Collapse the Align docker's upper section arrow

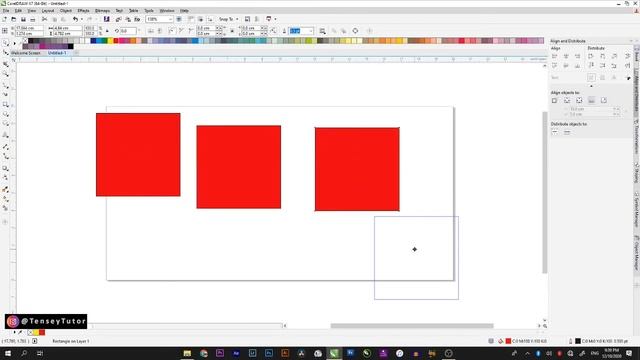(x=591, y=86)
